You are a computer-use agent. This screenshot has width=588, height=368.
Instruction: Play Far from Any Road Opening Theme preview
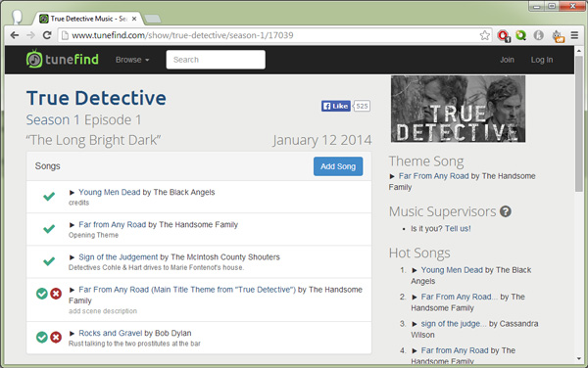72,225
